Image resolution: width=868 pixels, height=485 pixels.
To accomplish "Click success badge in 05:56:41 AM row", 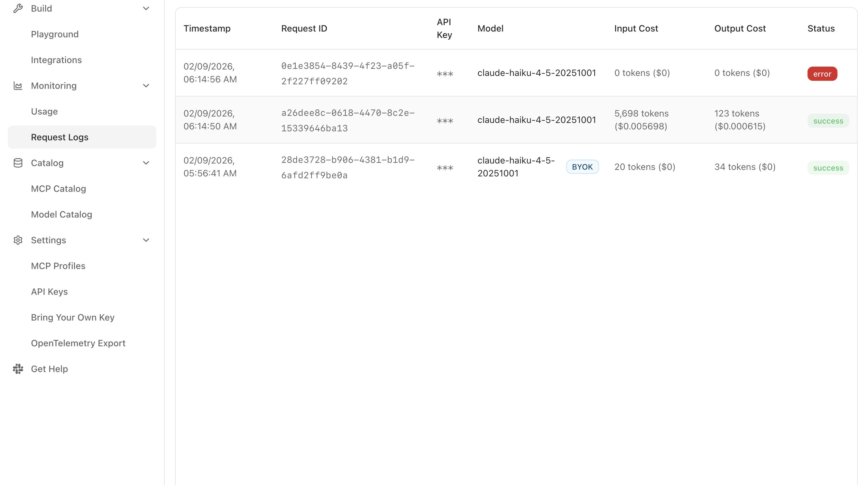I will 828,167.
